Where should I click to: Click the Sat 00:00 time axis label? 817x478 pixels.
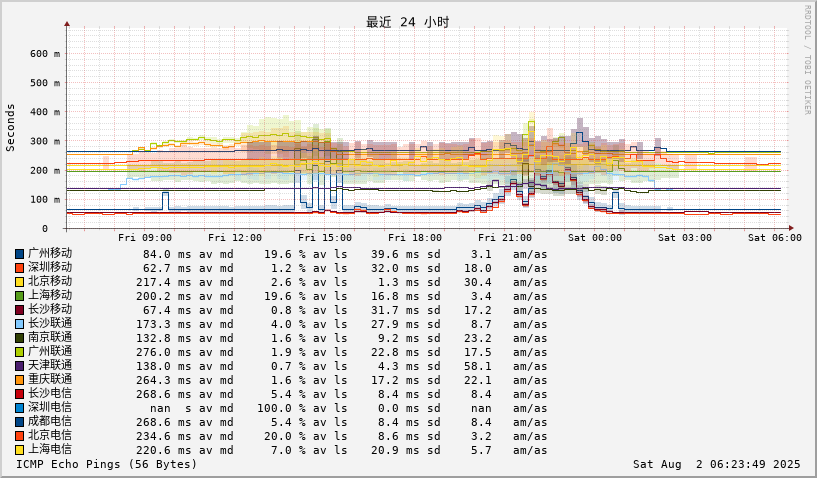(x=595, y=238)
